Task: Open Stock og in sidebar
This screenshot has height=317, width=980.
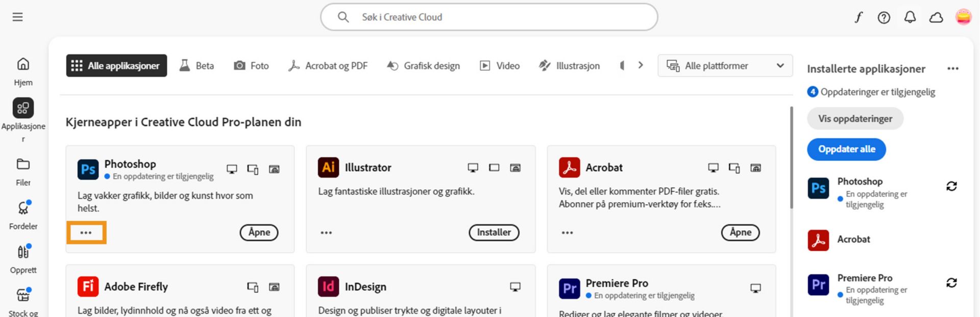Action: pos(23,302)
